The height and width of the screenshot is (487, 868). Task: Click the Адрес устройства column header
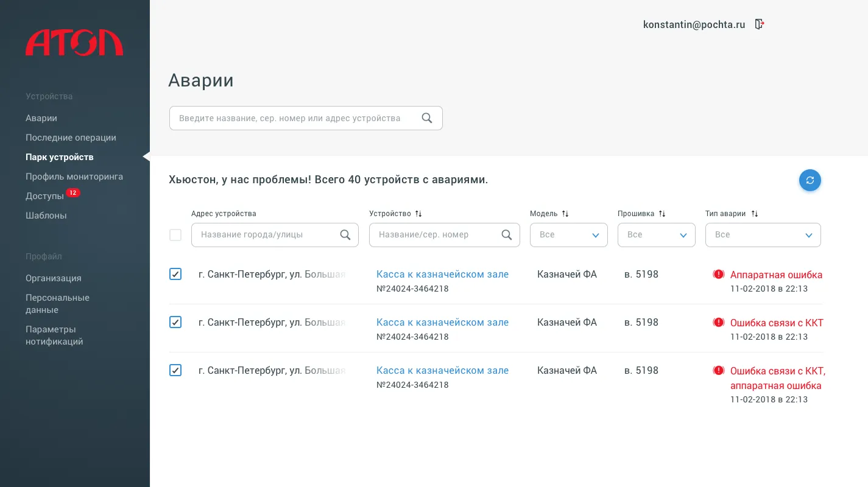click(x=224, y=214)
